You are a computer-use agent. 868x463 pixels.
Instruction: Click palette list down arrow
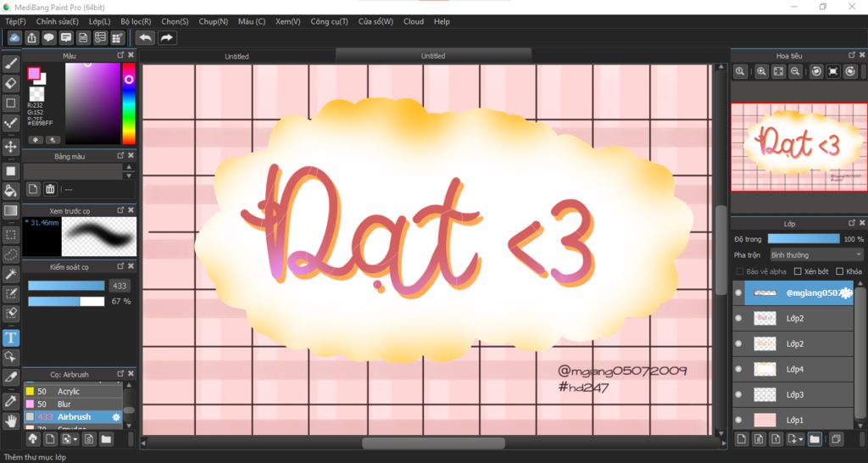pos(129,176)
